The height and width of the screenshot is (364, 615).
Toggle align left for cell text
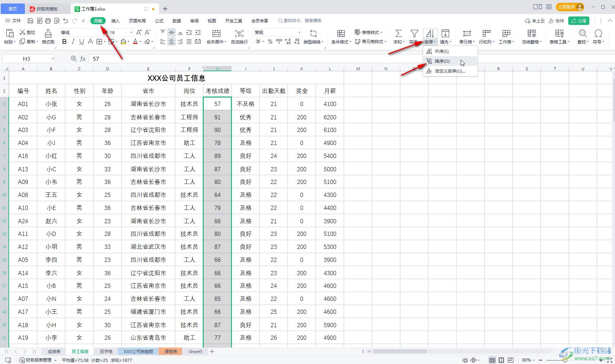[x=163, y=42]
